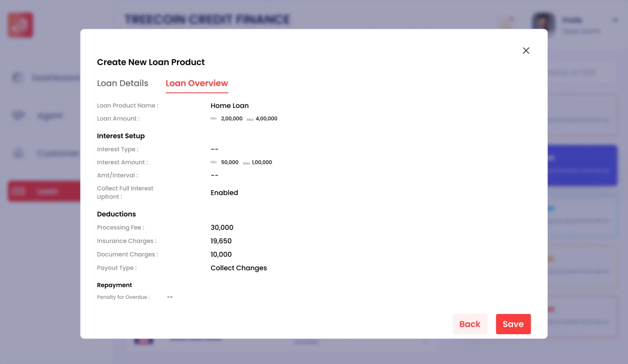Click the highlighted Loan sidebar item
The width and height of the screenshot is (628, 364).
[x=44, y=191]
